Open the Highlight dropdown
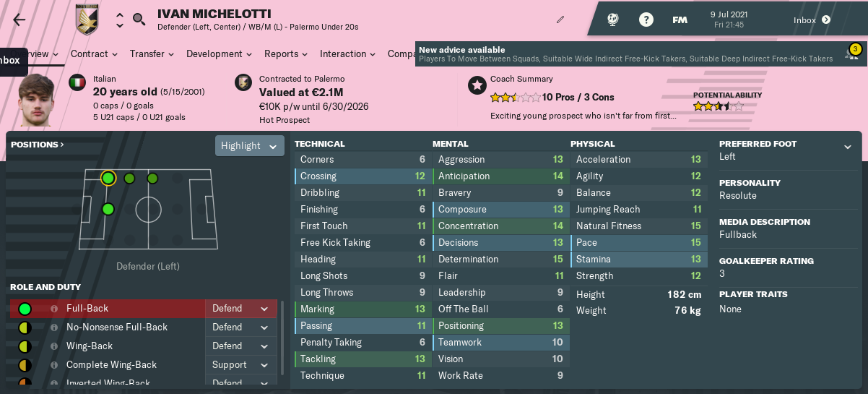 click(249, 145)
